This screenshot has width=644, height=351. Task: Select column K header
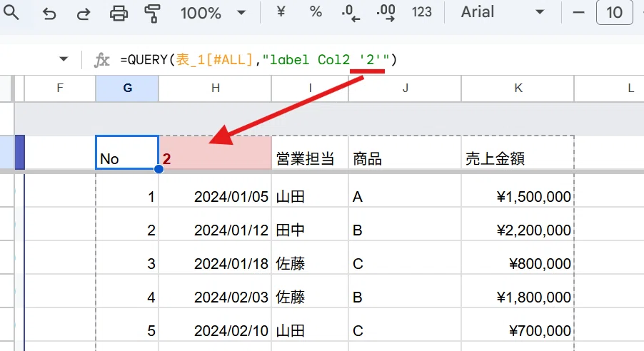pyautogui.click(x=518, y=88)
